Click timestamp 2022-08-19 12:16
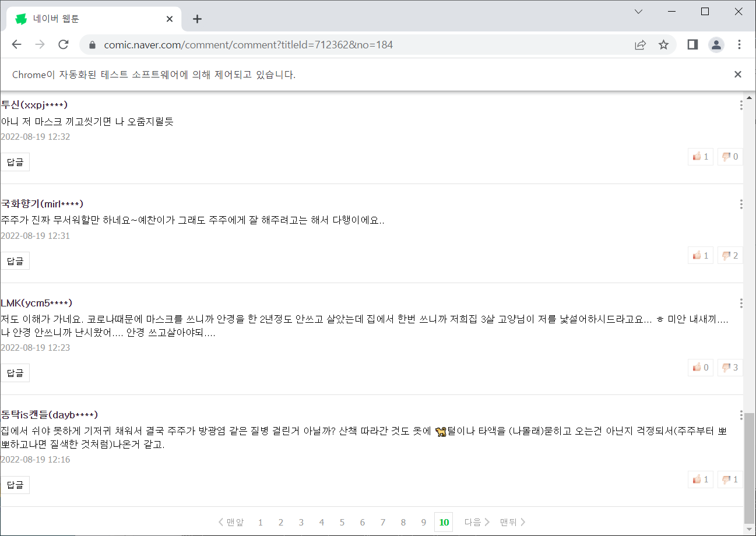This screenshot has width=756, height=536. pos(36,460)
